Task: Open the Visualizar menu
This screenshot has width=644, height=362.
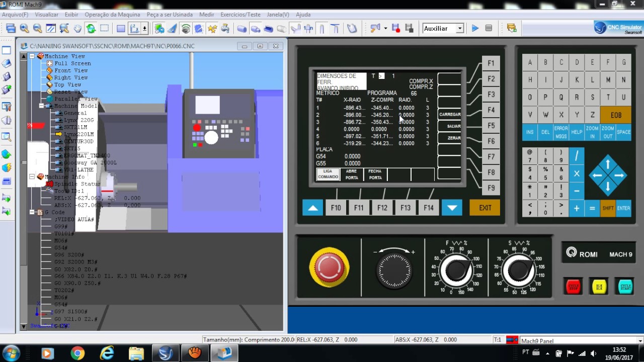Action: [46, 15]
